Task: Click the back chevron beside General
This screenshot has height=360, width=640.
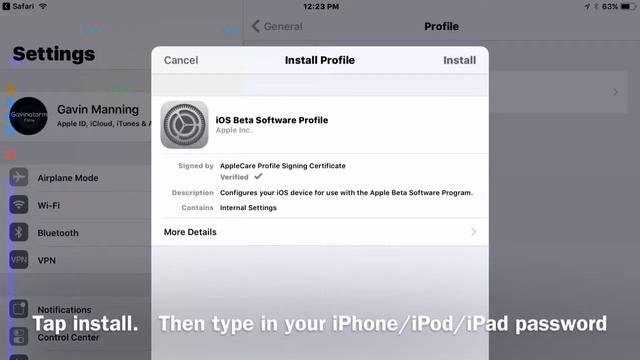Action: pos(256,27)
